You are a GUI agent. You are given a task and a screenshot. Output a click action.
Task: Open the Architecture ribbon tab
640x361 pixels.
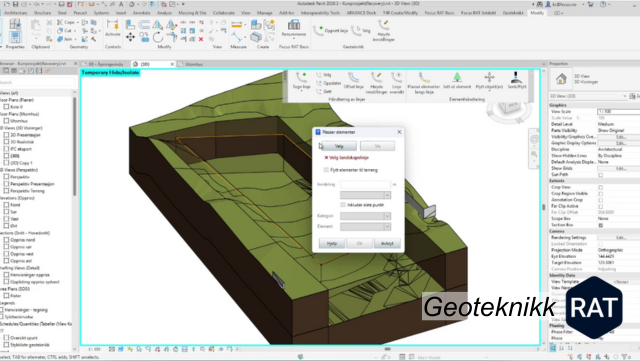point(15,13)
